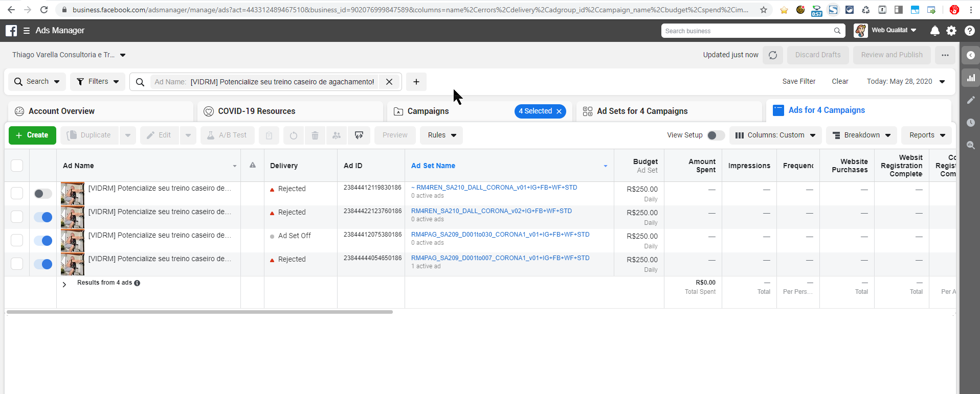Screen dimensions: 980x394
Task: Select the ad with ID 23844422123760186
Action: [17, 217]
